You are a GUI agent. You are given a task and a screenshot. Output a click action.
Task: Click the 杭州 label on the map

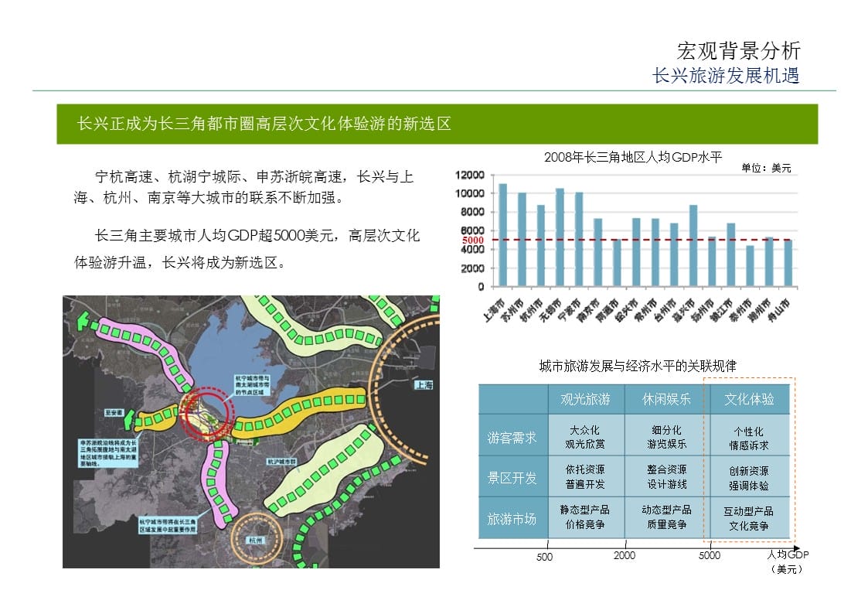click(x=256, y=540)
